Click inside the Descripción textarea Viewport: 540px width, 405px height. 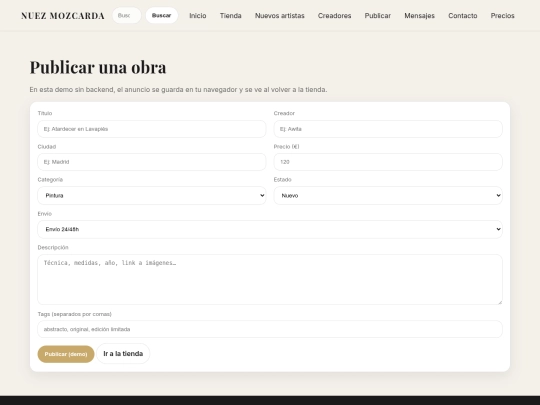tap(270, 279)
